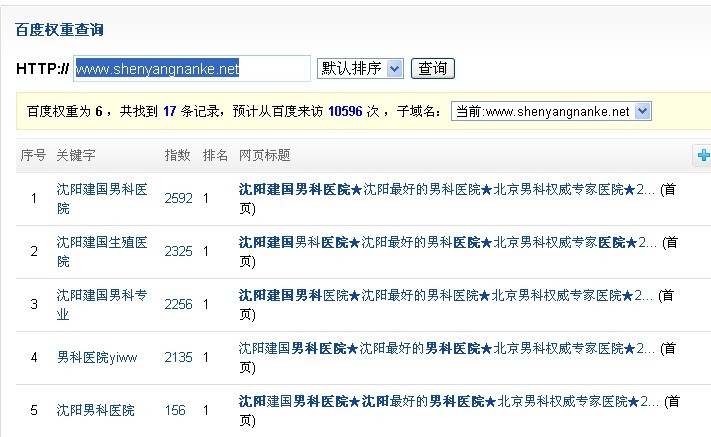
Task: Click index value 156
Action: (x=175, y=410)
